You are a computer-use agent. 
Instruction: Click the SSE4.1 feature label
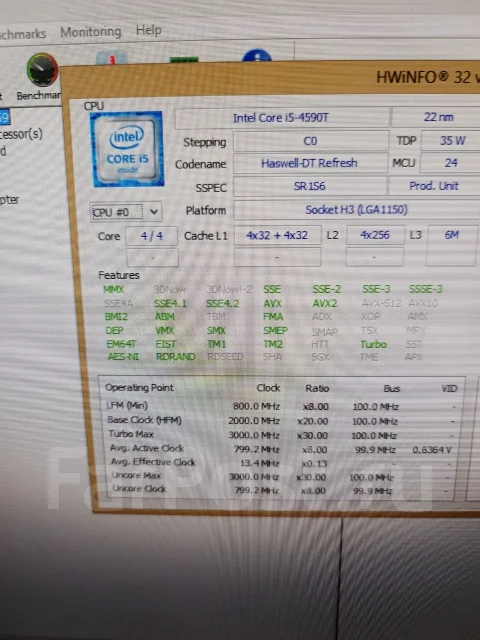pyautogui.click(x=171, y=304)
